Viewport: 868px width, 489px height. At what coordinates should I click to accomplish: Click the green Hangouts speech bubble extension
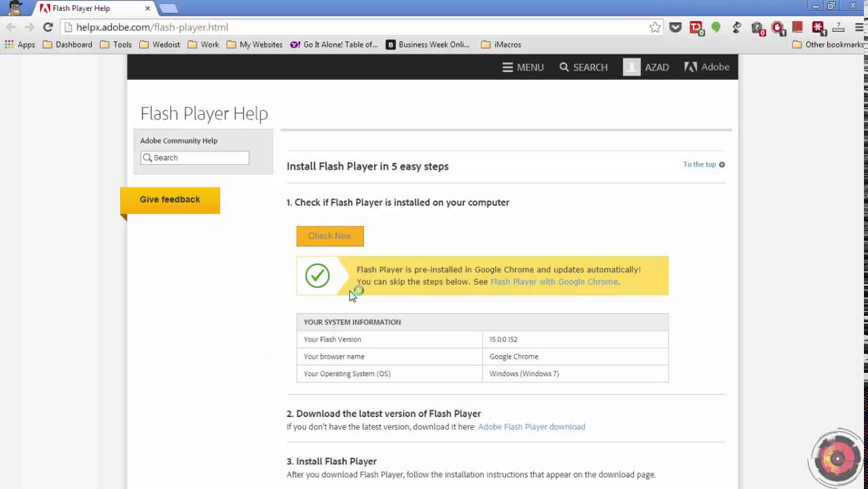point(716,27)
